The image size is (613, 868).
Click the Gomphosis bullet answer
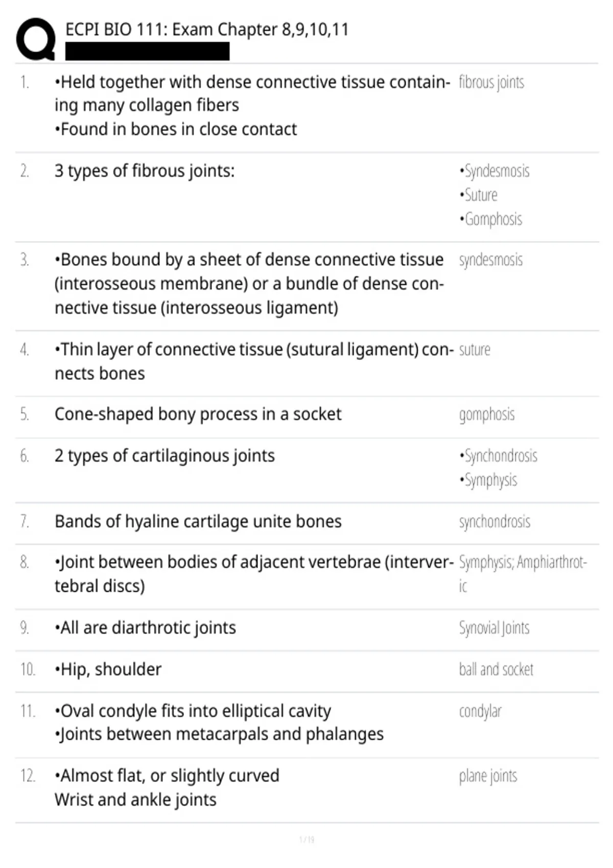(x=490, y=219)
